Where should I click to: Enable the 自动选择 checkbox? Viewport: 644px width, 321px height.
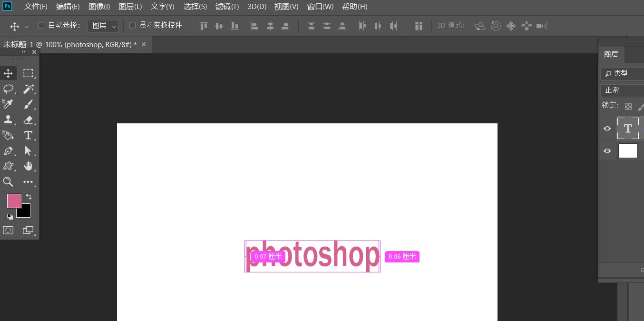point(41,25)
